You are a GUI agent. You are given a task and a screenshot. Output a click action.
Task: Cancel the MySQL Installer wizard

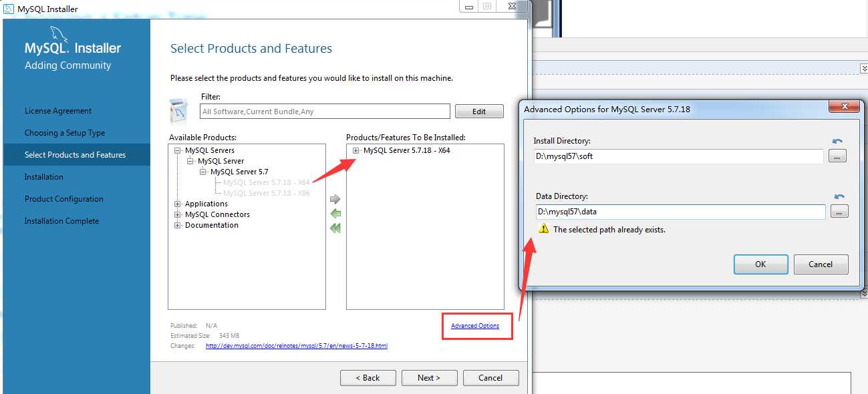point(490,378)
